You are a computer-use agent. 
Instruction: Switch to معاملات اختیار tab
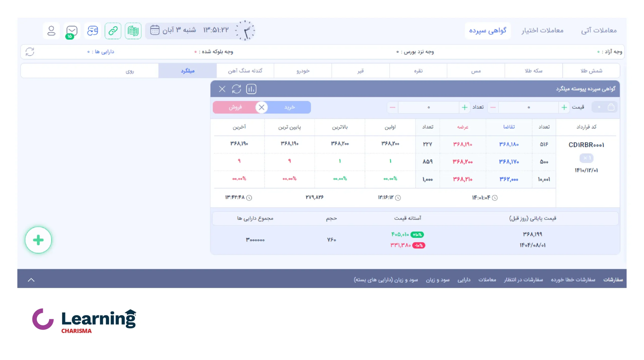542,30
